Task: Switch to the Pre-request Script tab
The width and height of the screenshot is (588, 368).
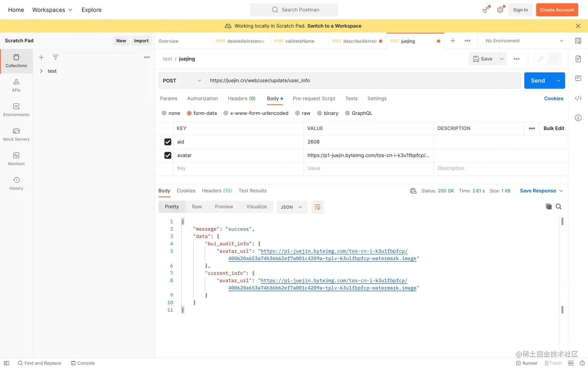Action: [314, 99]
